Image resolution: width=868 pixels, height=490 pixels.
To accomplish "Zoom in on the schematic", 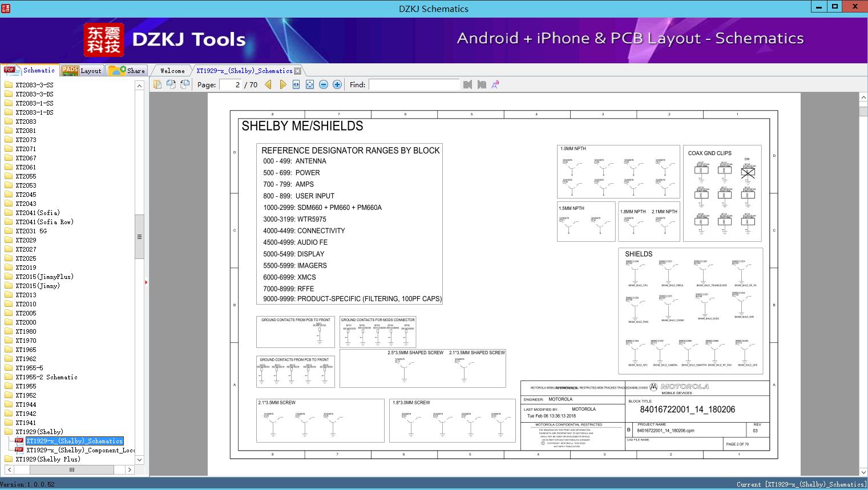I will [337, 84].
